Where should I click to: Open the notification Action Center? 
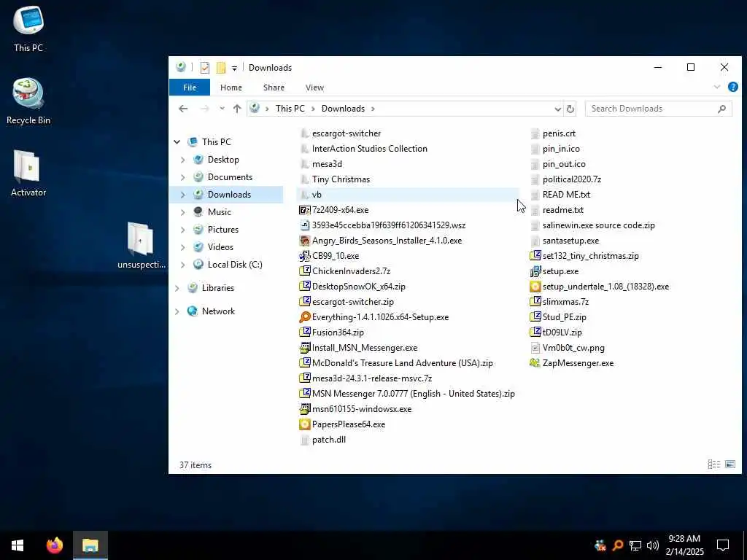(723, 545)
